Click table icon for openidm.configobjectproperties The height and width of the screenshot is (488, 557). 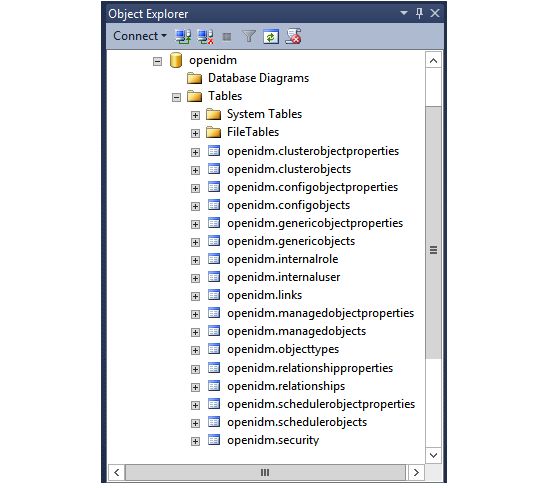click(x=214, y=186)
